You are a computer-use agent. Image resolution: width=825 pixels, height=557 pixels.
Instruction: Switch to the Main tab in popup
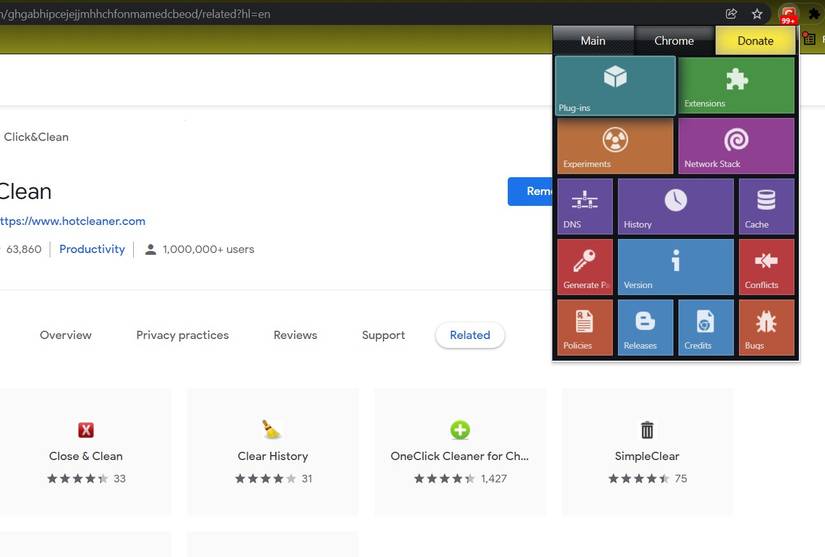[593, 40]
